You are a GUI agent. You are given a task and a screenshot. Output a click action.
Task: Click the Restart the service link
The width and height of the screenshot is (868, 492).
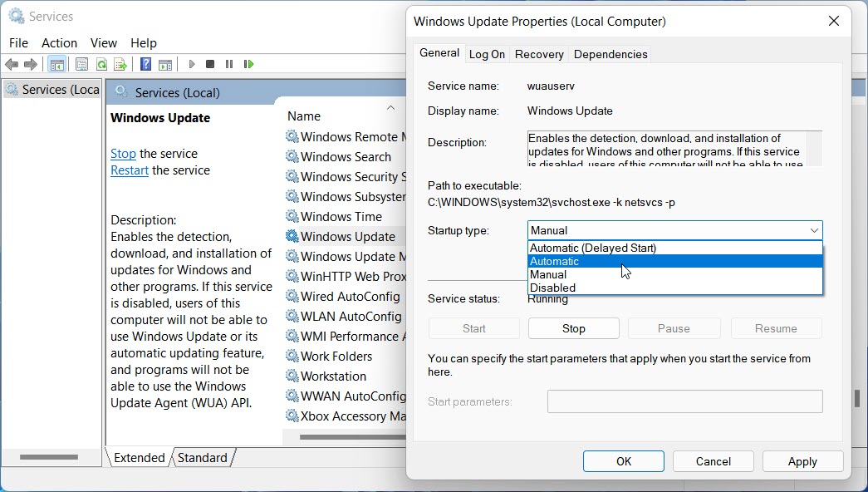(x=129, y=170)
